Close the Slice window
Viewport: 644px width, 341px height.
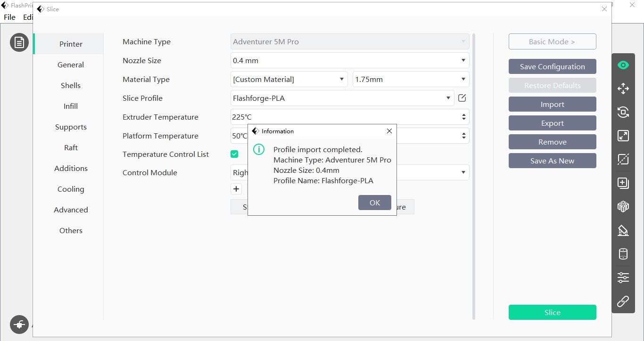(x=604, y=9)
